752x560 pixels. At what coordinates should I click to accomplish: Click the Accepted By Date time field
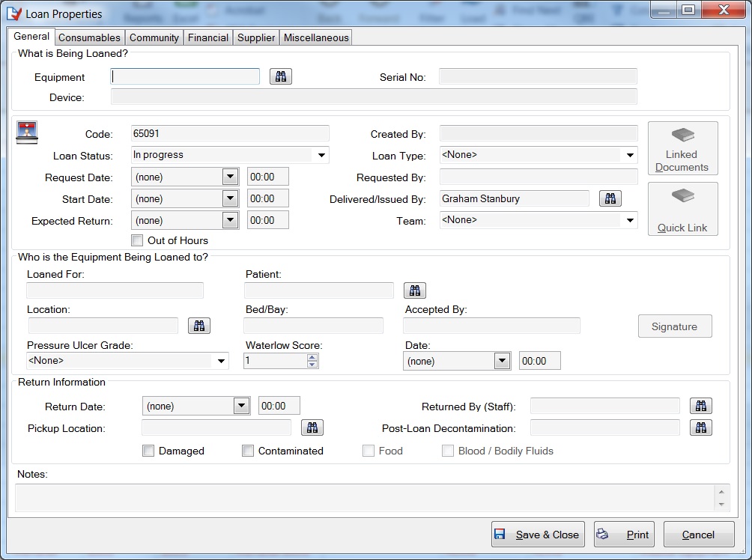[540, 361]
